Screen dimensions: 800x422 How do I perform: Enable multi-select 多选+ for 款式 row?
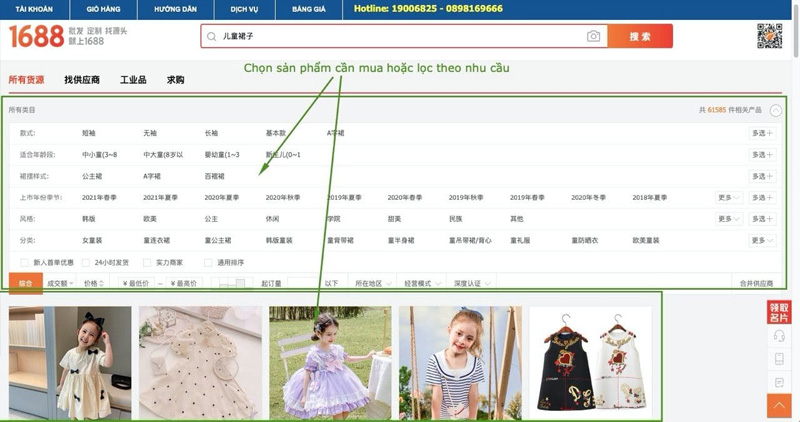[762, 133]
